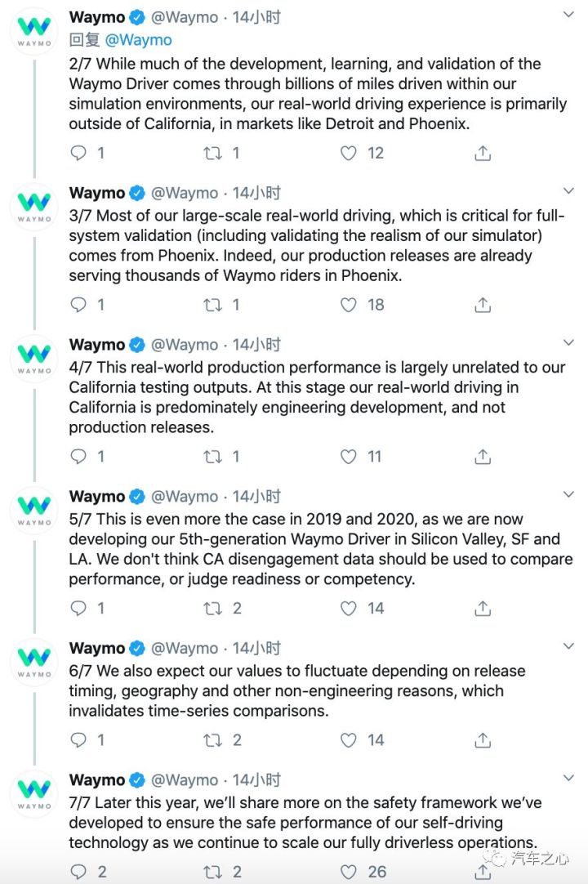
Task: Reply to the 4/7 California testing tweet
Action: point(78,457)
